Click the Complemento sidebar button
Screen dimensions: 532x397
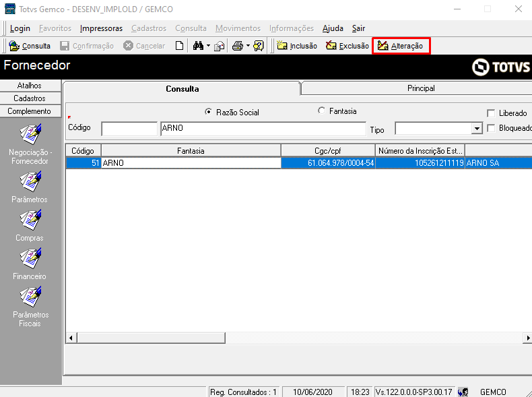30,111
